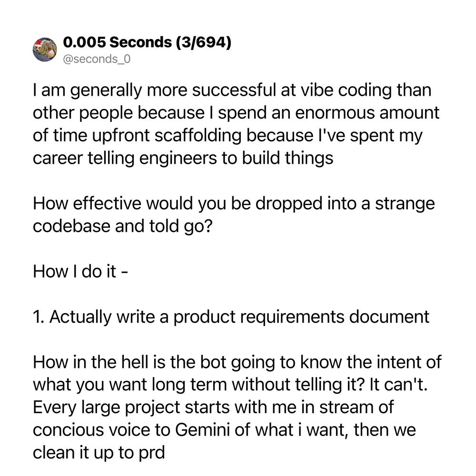Click the line starting 'How in the hell is the bot'
This screenshot has height=476, width=476.
[237, 362]
